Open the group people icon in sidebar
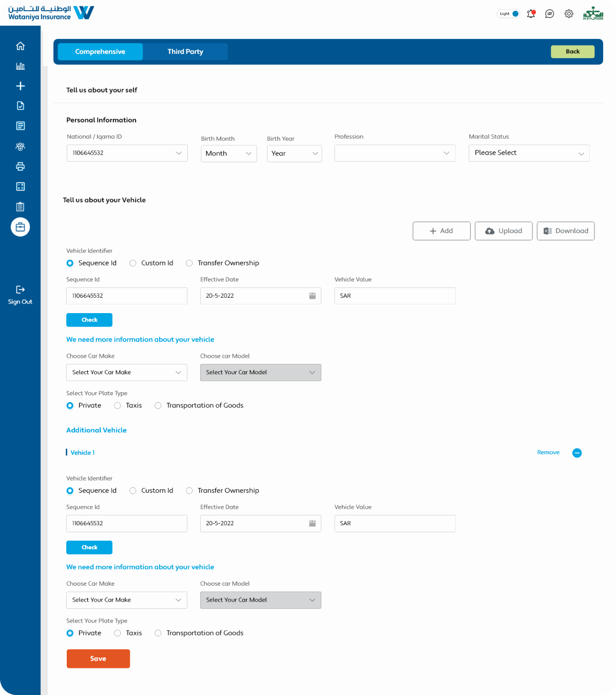The width and height of the screenshot is (616, 695). pyautogui.click(x=20, y=146)
